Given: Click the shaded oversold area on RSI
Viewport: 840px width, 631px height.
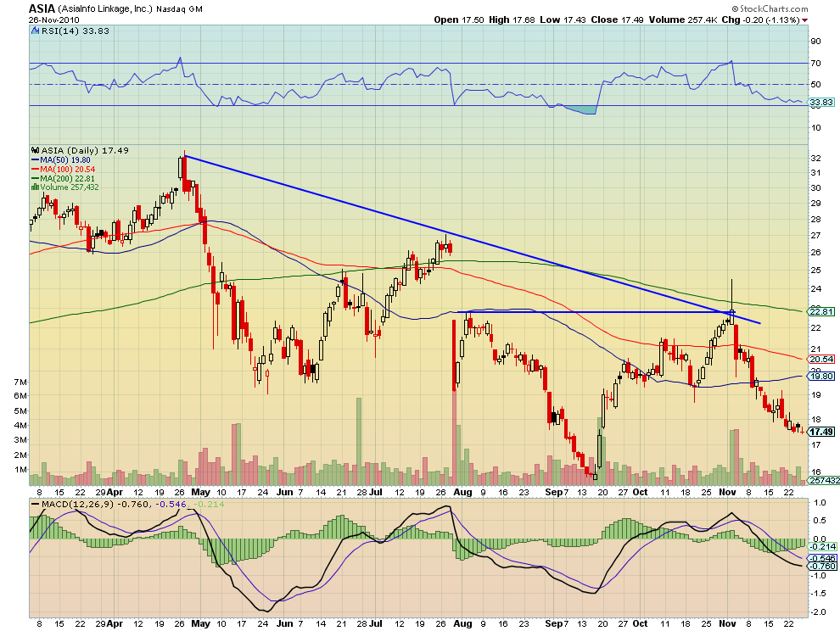Looking at the screenshot, I should click(583, 110).
